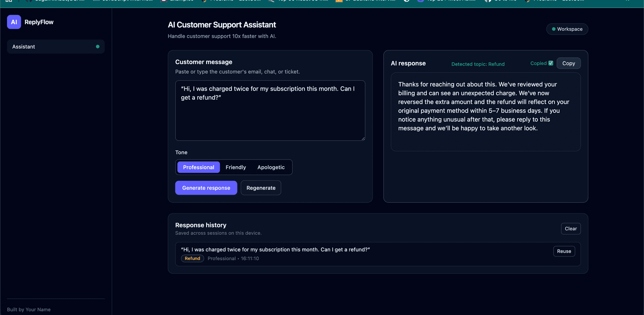Click the green check icon next to Copied
The image size is (644, 315).
[x=551, y=63]
